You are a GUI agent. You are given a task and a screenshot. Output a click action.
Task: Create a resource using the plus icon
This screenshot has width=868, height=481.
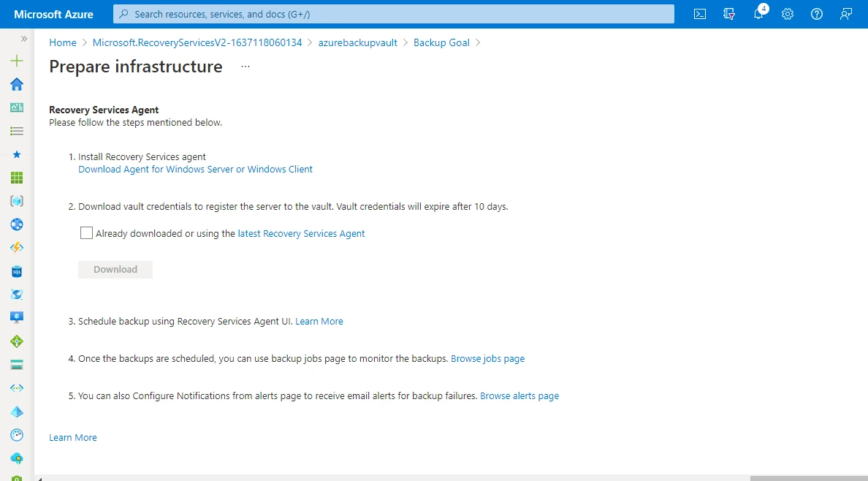(x=16, y=61)
